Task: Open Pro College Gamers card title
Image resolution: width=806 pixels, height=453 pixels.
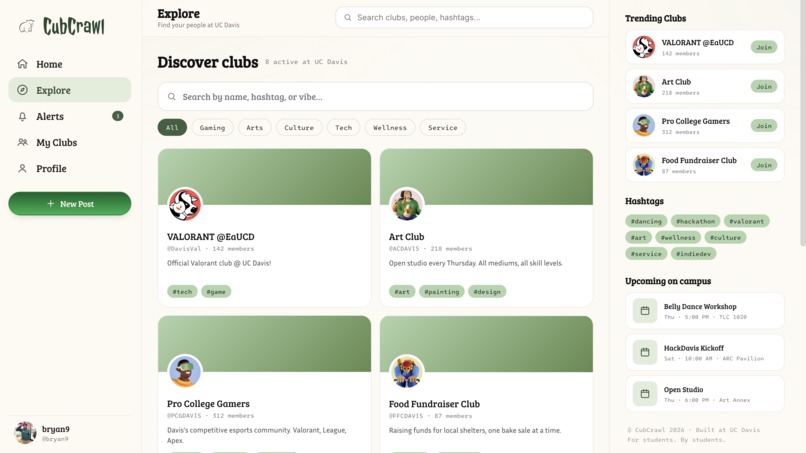Action: click(208, 404)
